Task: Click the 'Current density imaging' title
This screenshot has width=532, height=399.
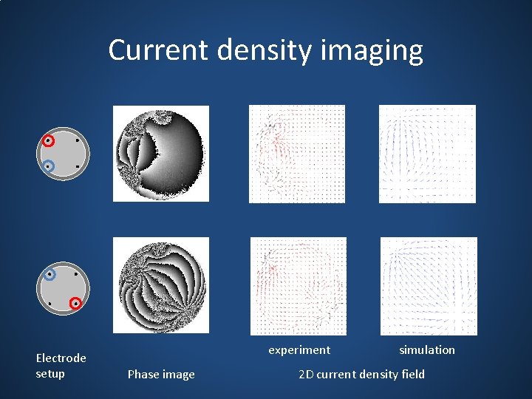Action: 266,51
